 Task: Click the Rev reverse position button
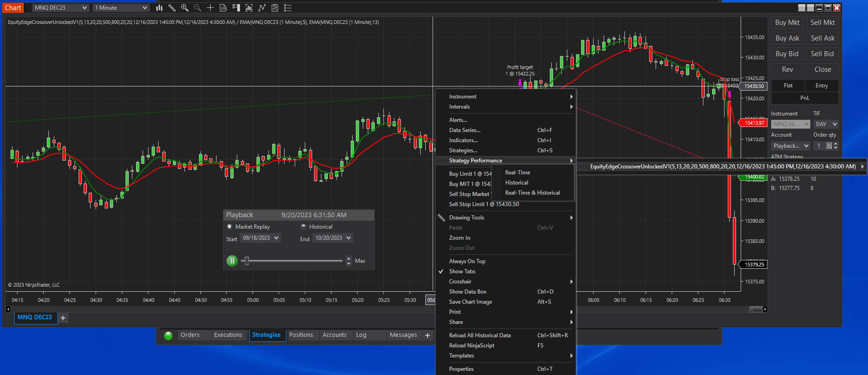click(x=787, y=69)
